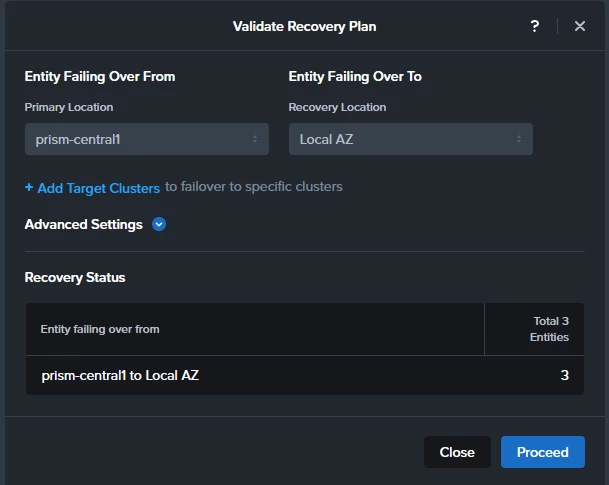Click the Local AZ dropdown arrows

point(519,139)
